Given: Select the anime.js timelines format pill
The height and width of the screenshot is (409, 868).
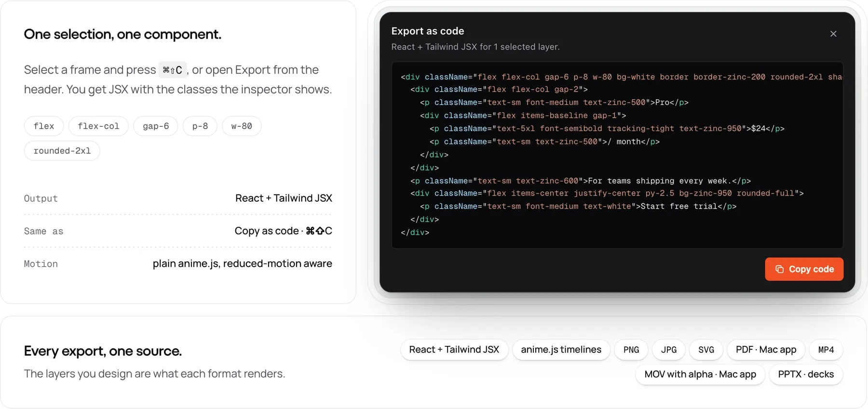Looking at the screenshot, I should click(x=561, y=350).
